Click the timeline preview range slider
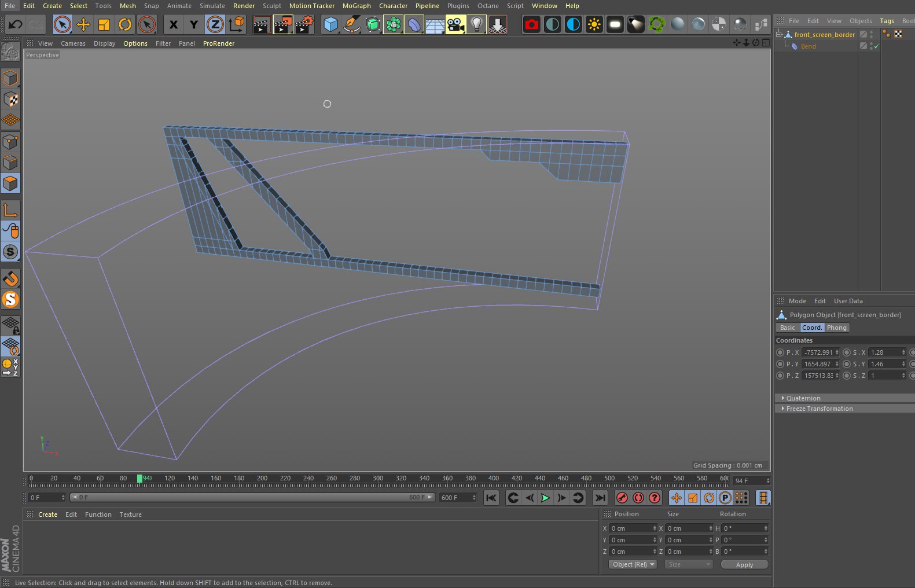This screenshot has width=915, height=588. coord(252,497)
